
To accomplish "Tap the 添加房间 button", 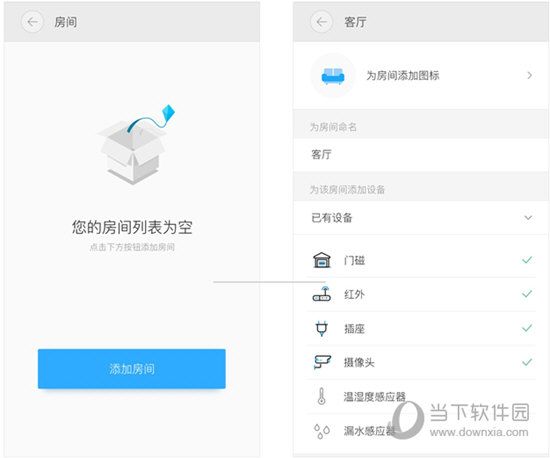I will [132, 369].
